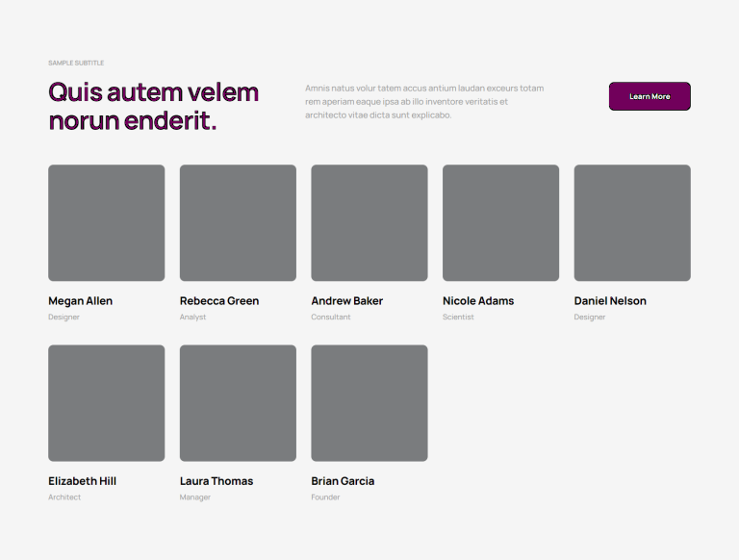739x560 pixels.
Task: Click Scientist role under Nicole Adams
Action: coord(458,317)
